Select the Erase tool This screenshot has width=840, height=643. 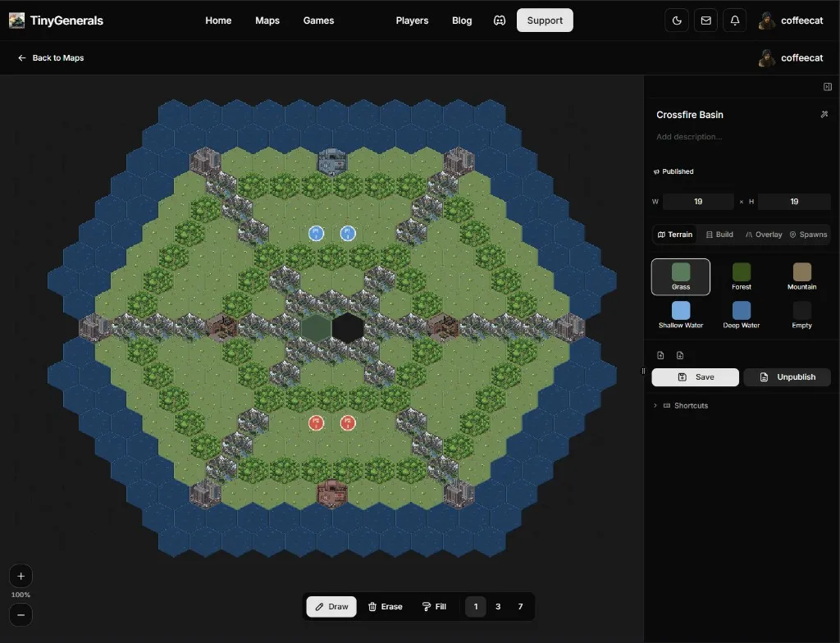[385, 606]
